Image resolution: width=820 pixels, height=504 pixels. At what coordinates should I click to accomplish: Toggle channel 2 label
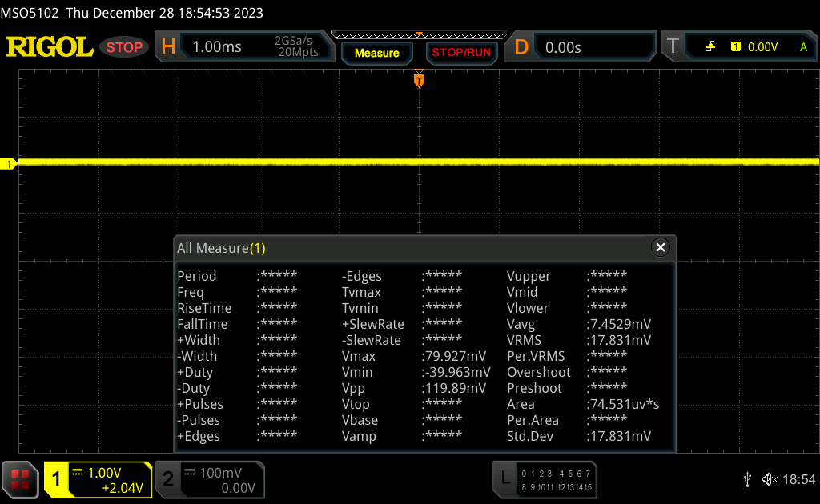[x=168, y=479]
